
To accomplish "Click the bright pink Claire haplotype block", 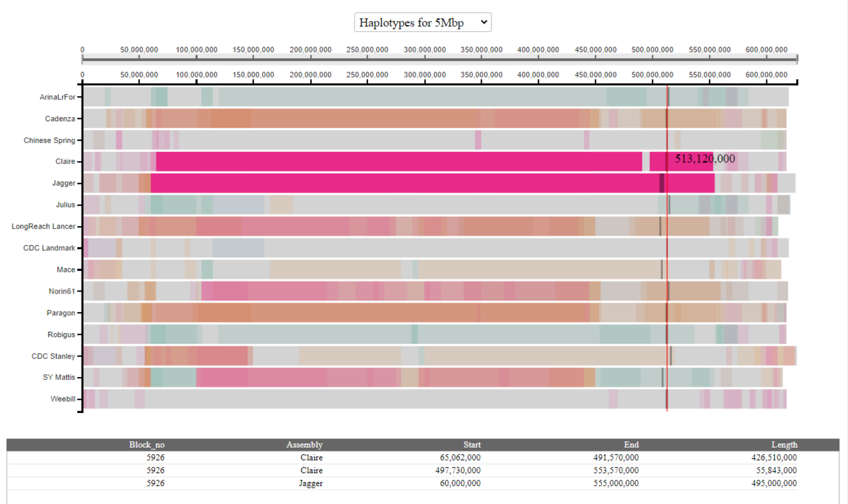I will (399, 161).
